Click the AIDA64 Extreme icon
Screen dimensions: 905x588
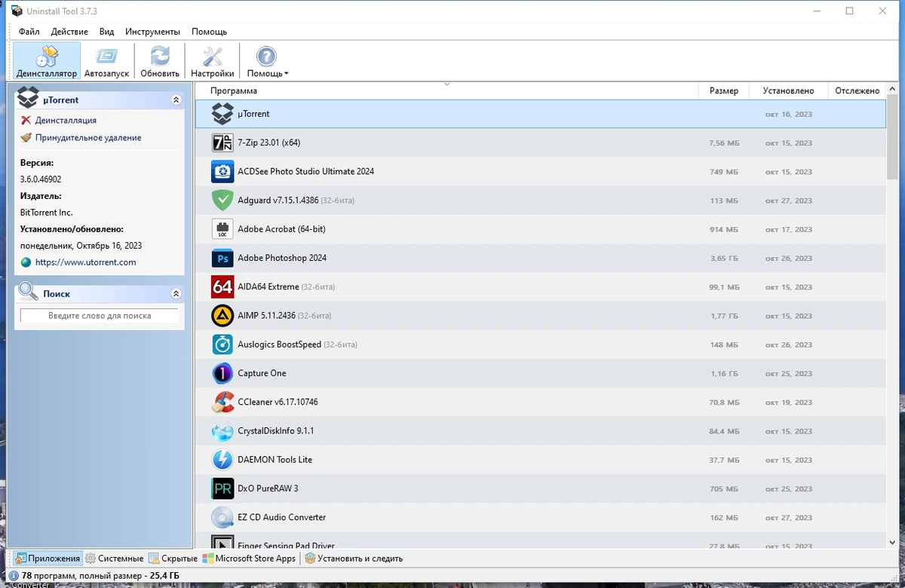[222, 287]
